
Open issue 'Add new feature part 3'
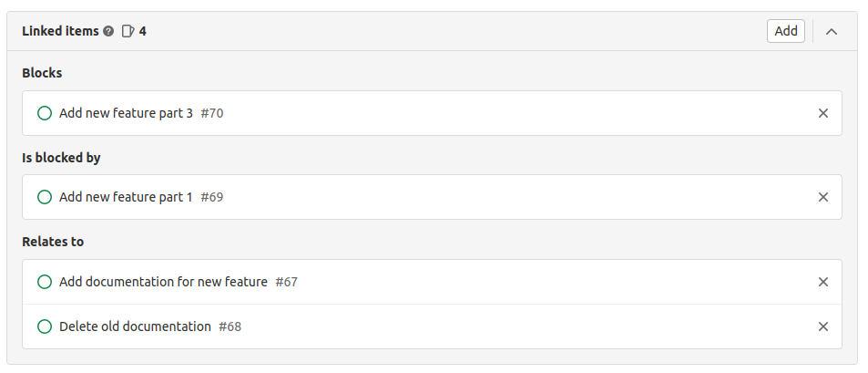tap(126, 113)
